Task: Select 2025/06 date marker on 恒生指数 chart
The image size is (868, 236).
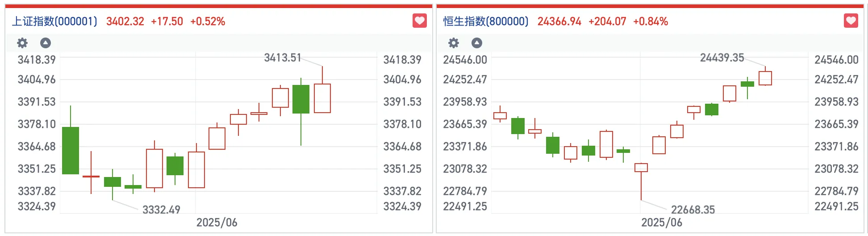Action: tap(662, 223)
